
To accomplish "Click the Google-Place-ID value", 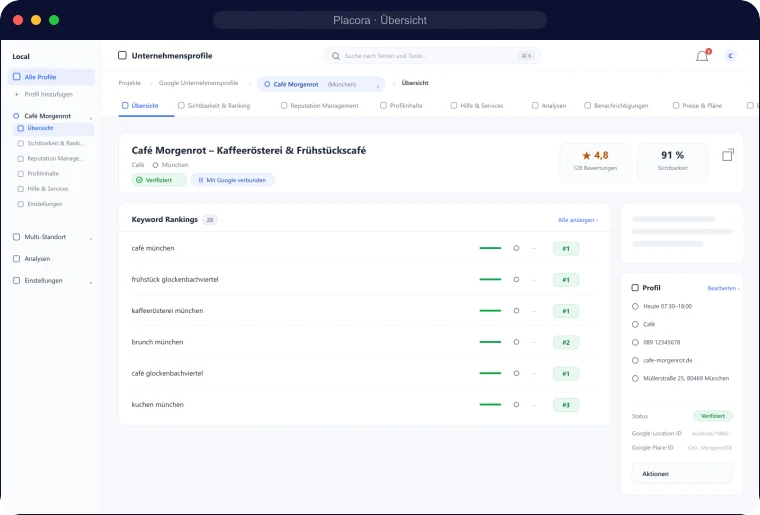I will (710, 448).
